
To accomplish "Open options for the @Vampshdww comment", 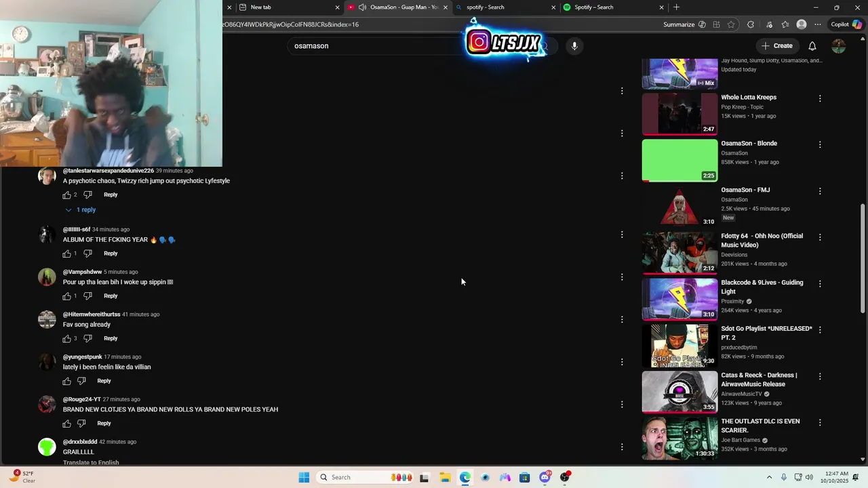I will click(622, 277).
